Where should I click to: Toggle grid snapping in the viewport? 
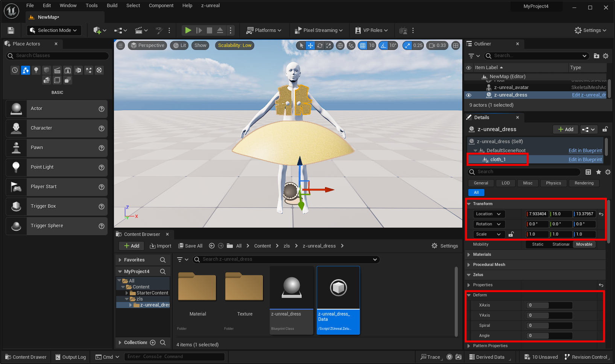coord(363,45)
